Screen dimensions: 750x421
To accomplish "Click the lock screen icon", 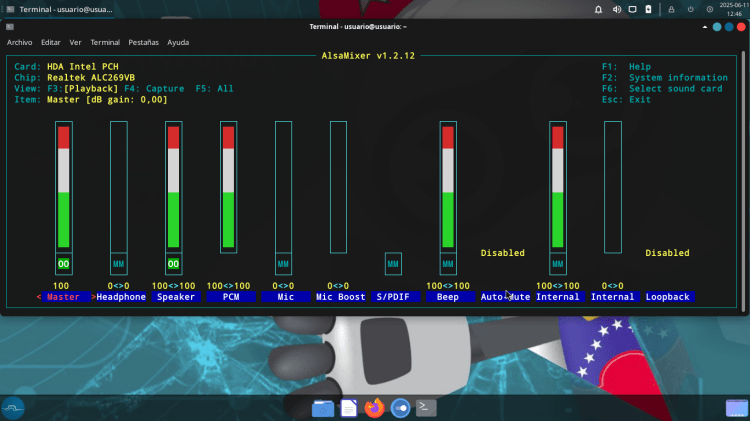I will point(672,9).
